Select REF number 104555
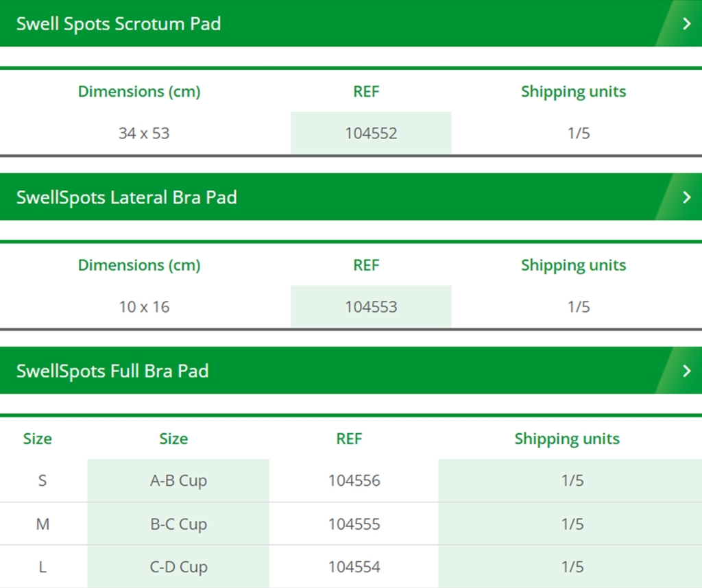Image resolution: width=702 pixels, height=588 pixels. pos(354,524)
